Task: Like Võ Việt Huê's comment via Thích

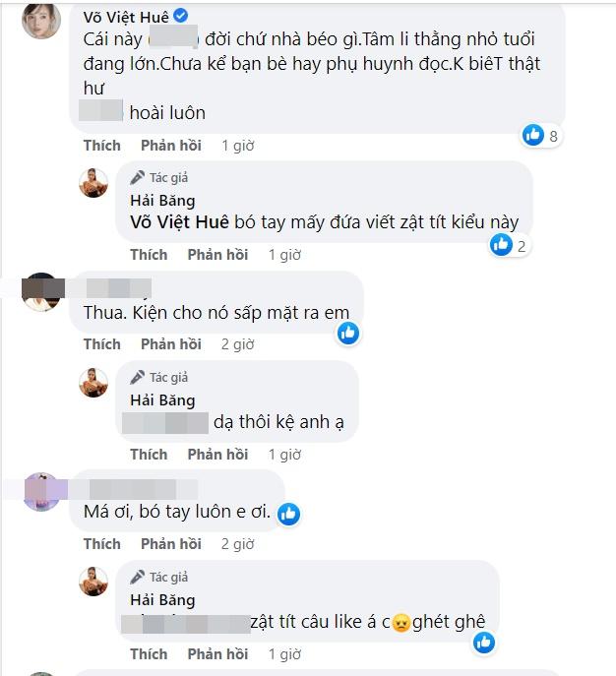Action: pos(102,146)
